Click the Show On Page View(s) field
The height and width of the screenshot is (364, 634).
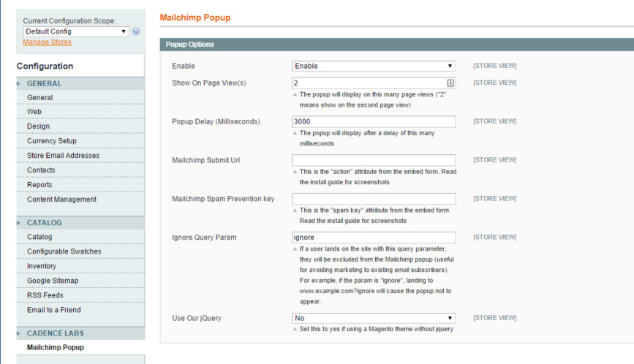[x=374, y=83]
